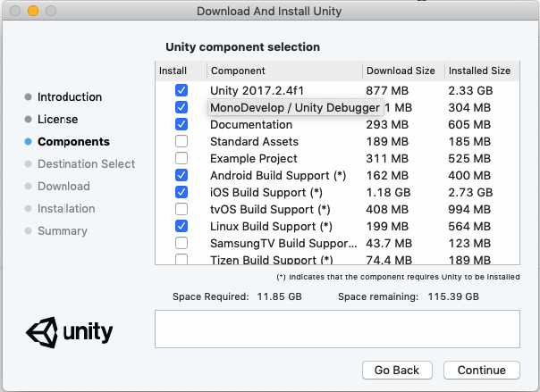This screenshot has height=392, width=540.
Task: Select the Download step in sidebar
Action: [63, 187]
